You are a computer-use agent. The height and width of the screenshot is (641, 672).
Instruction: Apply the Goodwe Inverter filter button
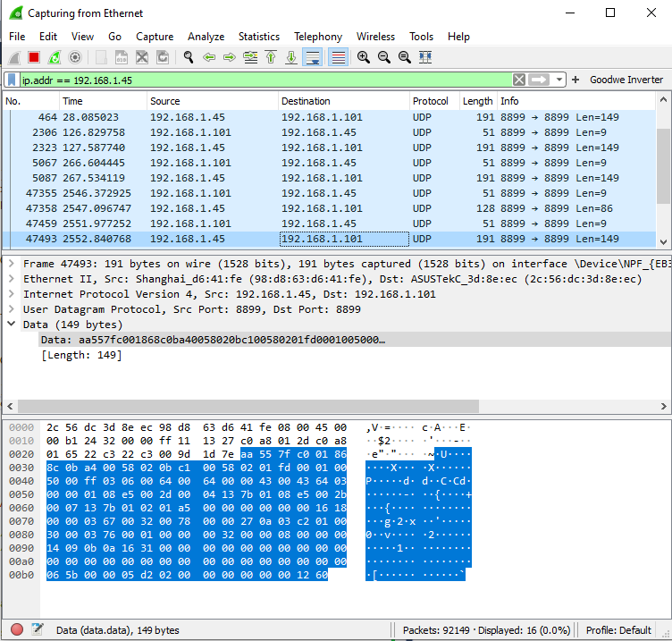626,80
